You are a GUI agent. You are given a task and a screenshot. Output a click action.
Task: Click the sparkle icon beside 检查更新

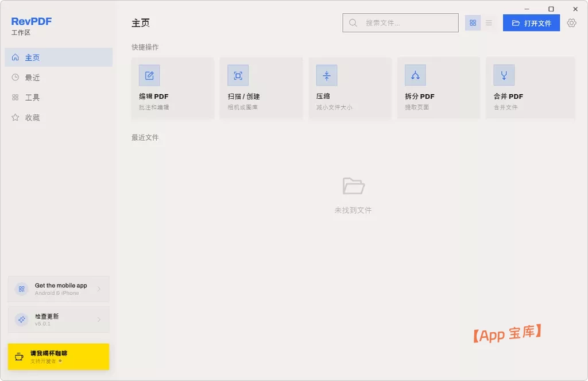coord(21,320)
